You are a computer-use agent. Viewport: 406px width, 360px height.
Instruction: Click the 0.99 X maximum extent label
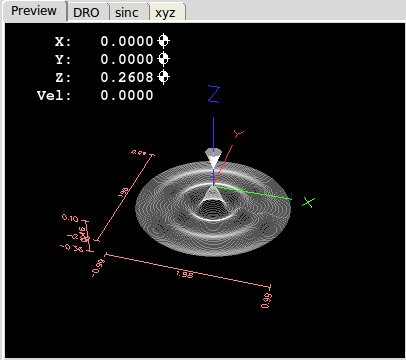[267, 301]
